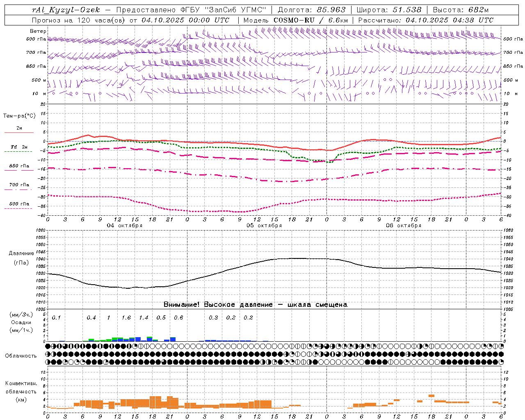Click the 'Осадки' precipitation label
The image size is (525, 420).
tap(21, 322)
